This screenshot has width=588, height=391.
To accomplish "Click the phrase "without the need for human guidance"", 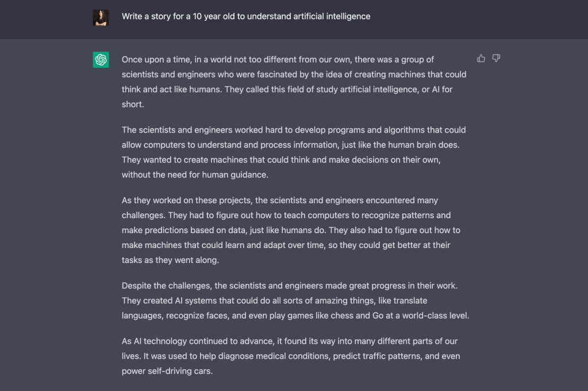I will pos(195,175).
